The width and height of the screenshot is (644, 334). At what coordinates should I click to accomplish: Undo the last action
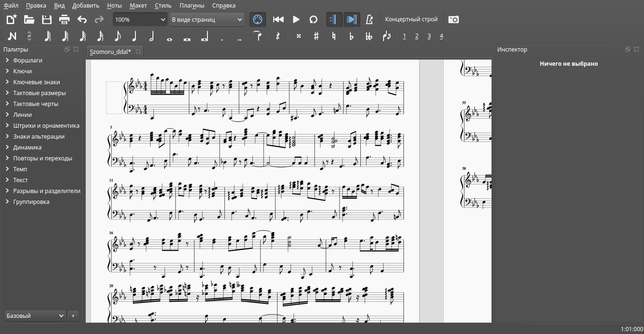82,19
